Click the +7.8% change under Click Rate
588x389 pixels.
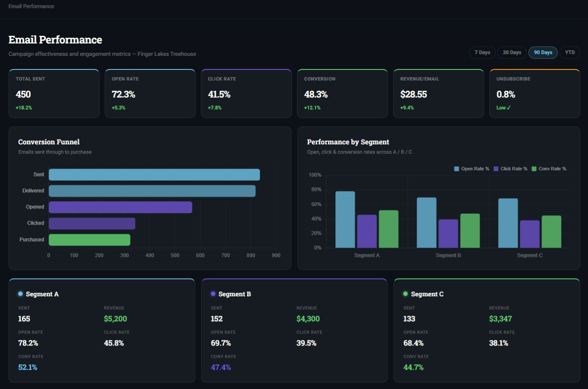215,108
